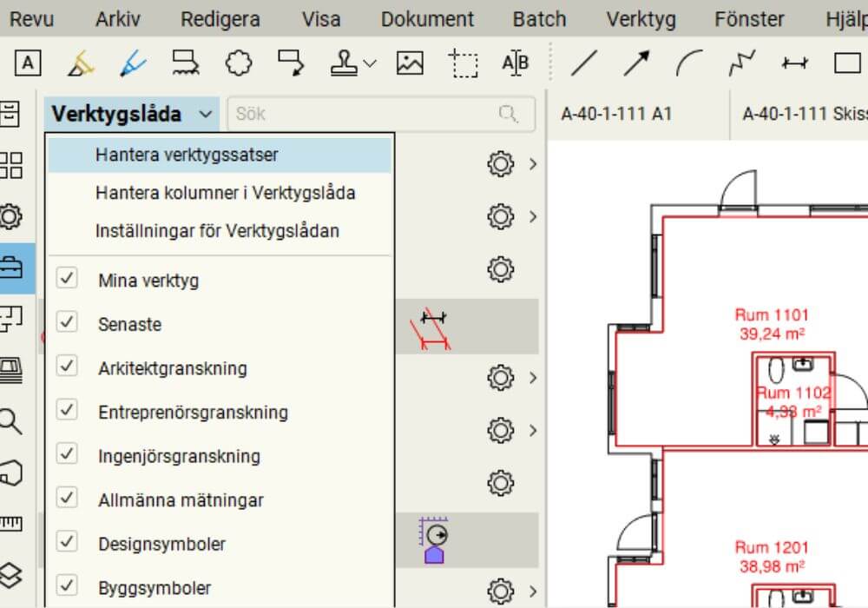The image size is (868, 608).
Task: Select the Arc tool
Action: coord(689,63)
